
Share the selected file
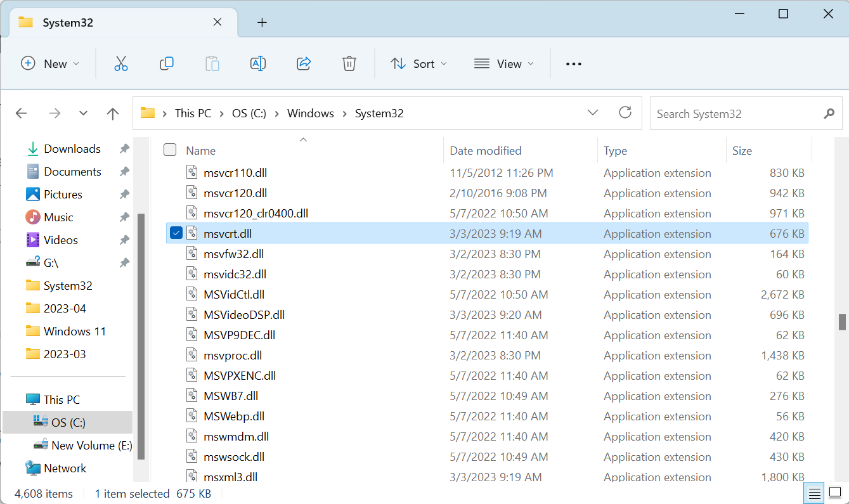click(303, 63)
